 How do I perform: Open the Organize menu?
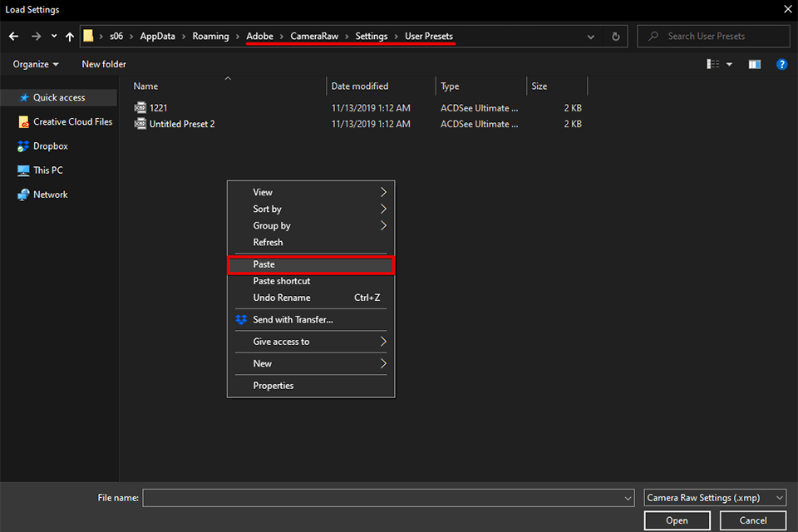click(36, 64)
